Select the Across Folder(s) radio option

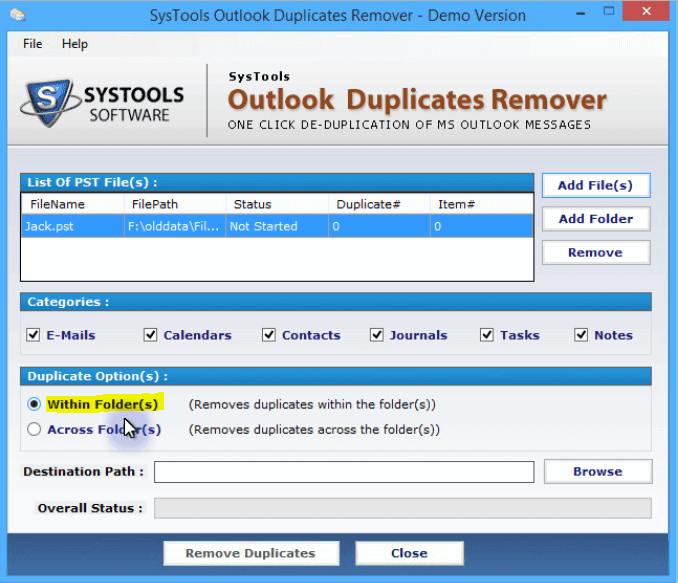(34, 429)
